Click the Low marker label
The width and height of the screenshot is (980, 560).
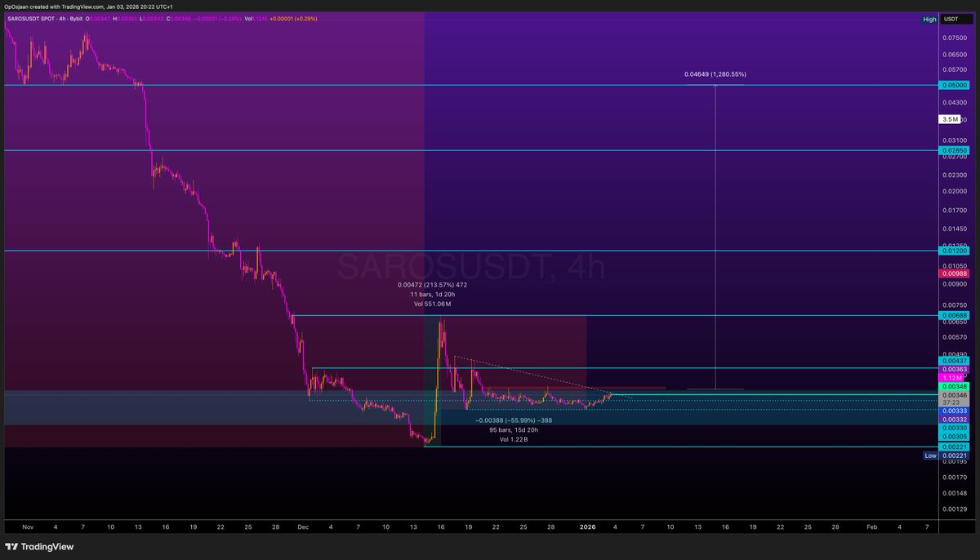pos(930,456)
